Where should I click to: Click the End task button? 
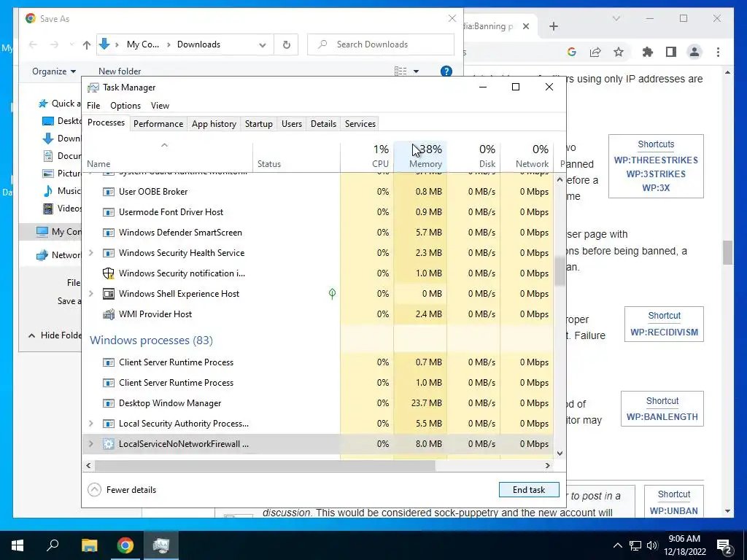529,489
